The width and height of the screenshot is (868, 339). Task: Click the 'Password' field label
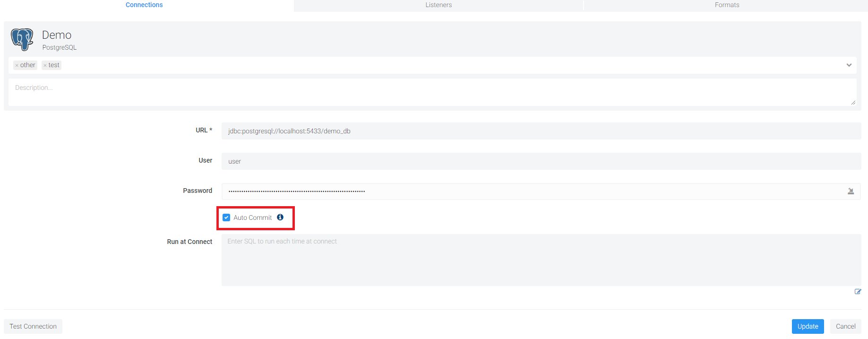(x=198, y=191)
